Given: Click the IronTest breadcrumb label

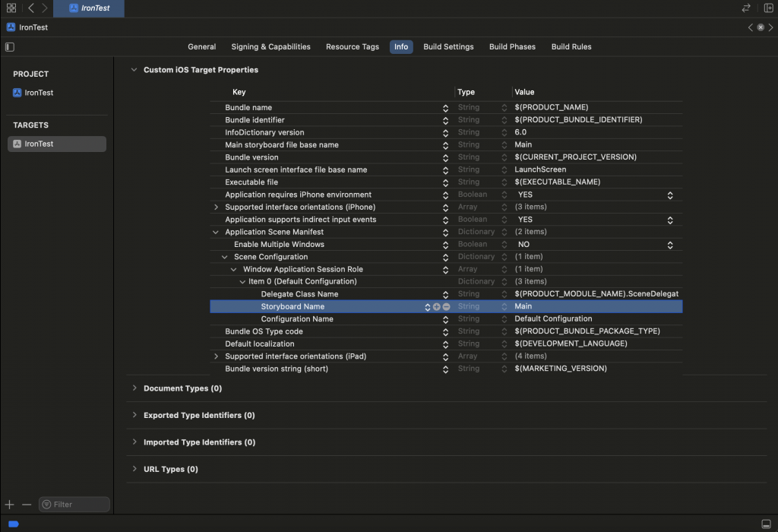Looking at the screenshot, I should [x=33, y=27].
